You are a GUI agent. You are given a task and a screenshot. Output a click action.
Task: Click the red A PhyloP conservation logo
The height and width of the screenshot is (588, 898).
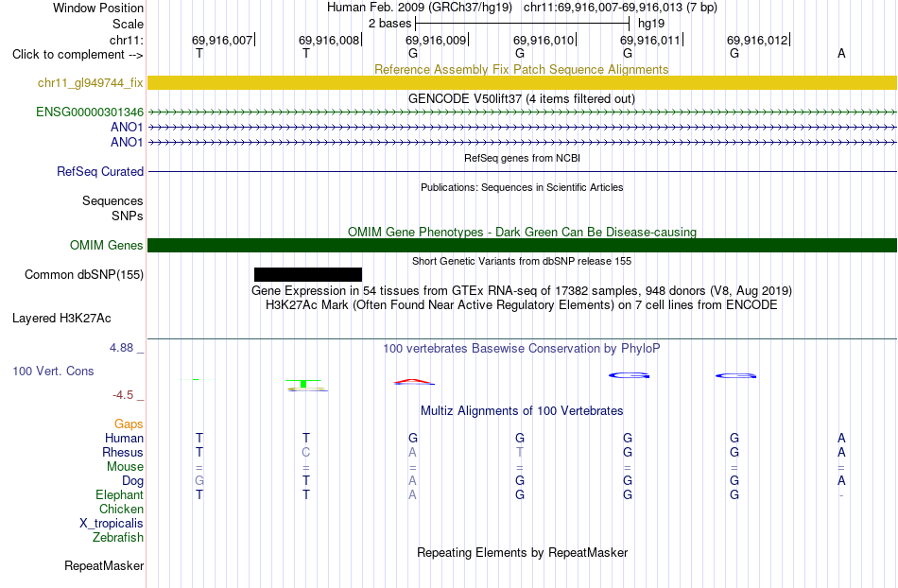click(414, 381)
